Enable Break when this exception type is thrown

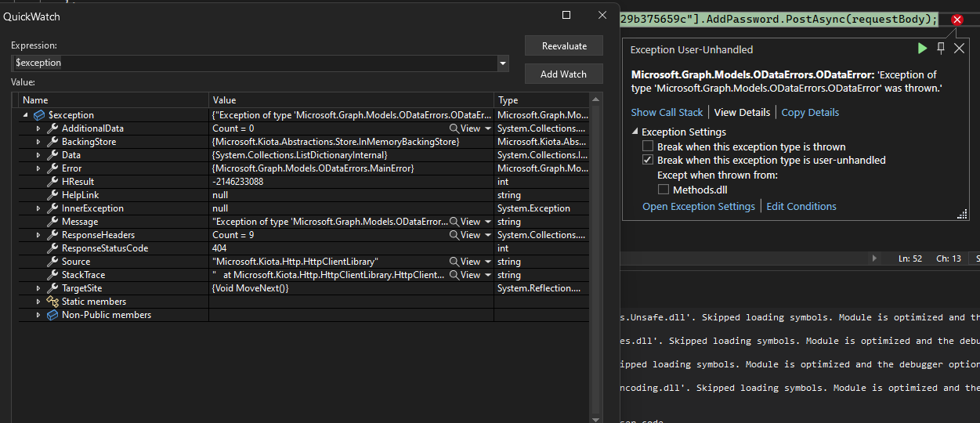pyautogui.click(x=648, y=146)
